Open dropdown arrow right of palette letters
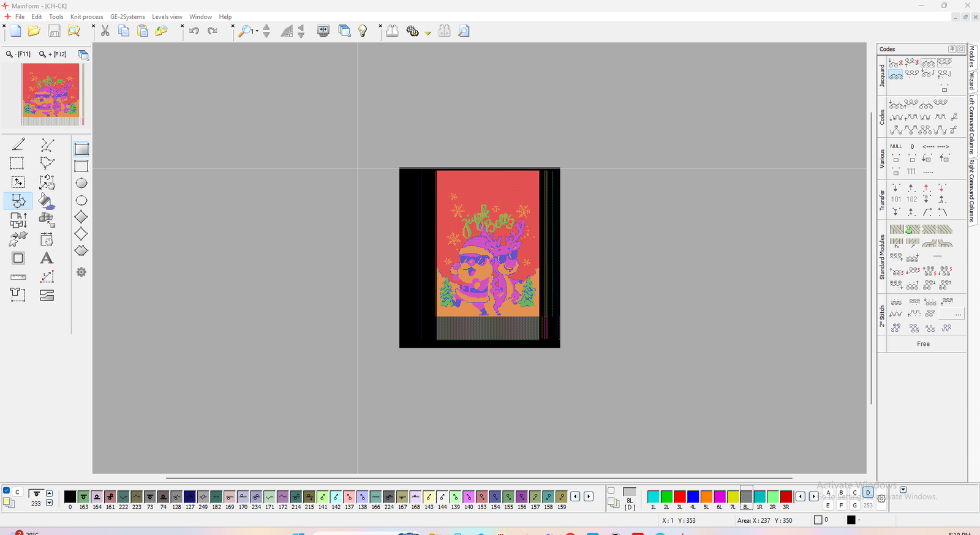The width and height of the screenshot is (980, 535). click(x=903, y=490)
